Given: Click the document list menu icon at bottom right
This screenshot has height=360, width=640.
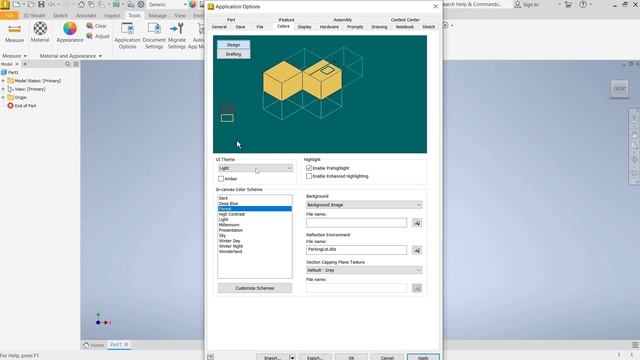Looking at the screenshot, I should 635,345.
